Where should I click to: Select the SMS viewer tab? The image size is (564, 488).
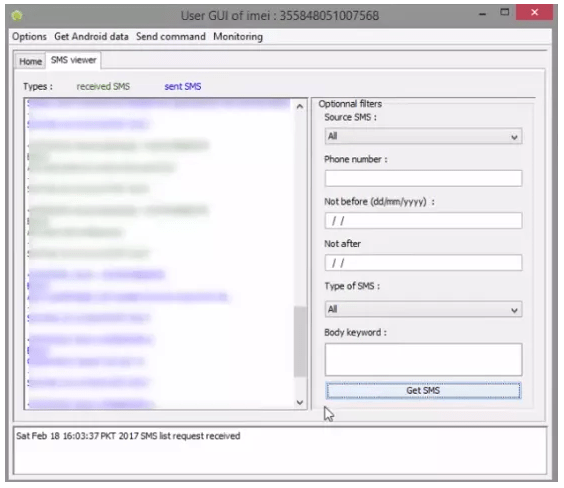click(x=73, y=60)
